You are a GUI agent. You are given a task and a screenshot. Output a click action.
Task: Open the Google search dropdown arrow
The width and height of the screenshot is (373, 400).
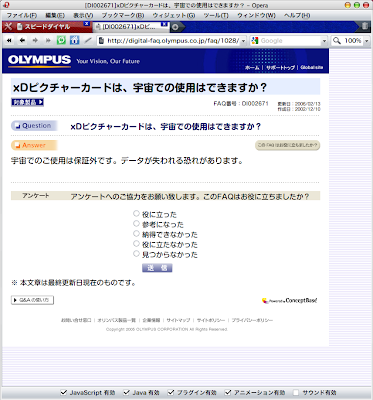pyautogui.click(x=324, y=41)
